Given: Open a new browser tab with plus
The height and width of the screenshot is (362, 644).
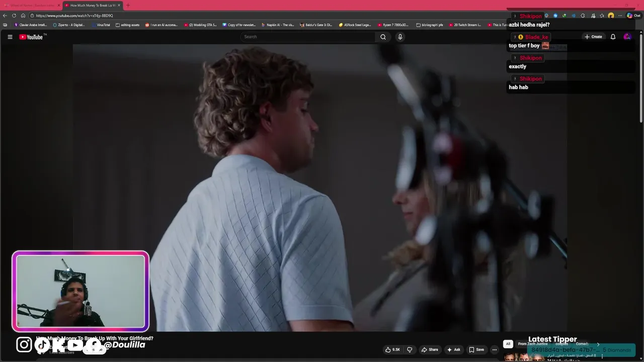Looking at the screenshot, I should pos(128,5).
